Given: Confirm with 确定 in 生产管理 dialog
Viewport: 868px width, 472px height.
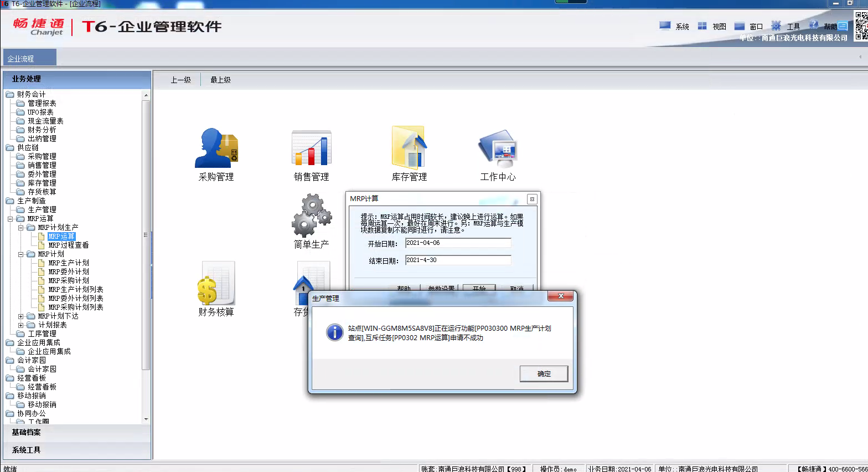Looking at the screenshot, I should [x=544, y=374].
